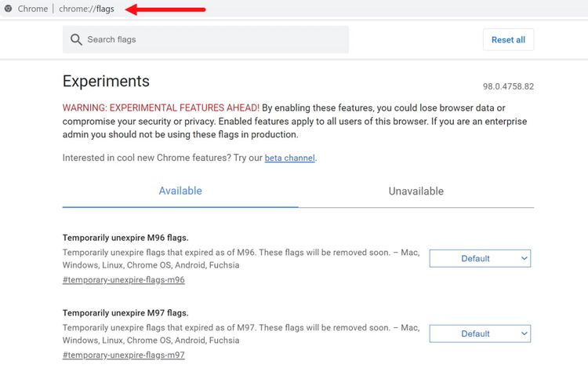
Task: Open the #temporary-unexpire-flags-m97 anchor link
Action: pos(123,355)
